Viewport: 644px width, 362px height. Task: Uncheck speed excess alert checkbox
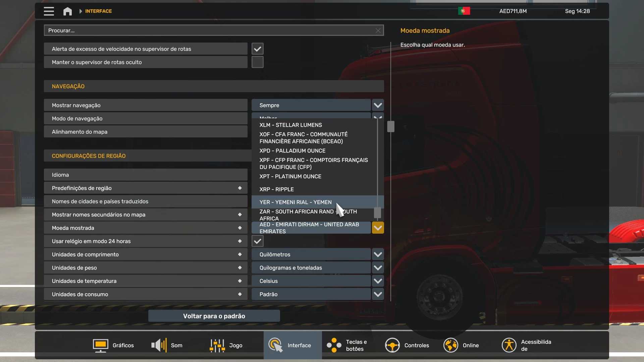click(257, 49)
